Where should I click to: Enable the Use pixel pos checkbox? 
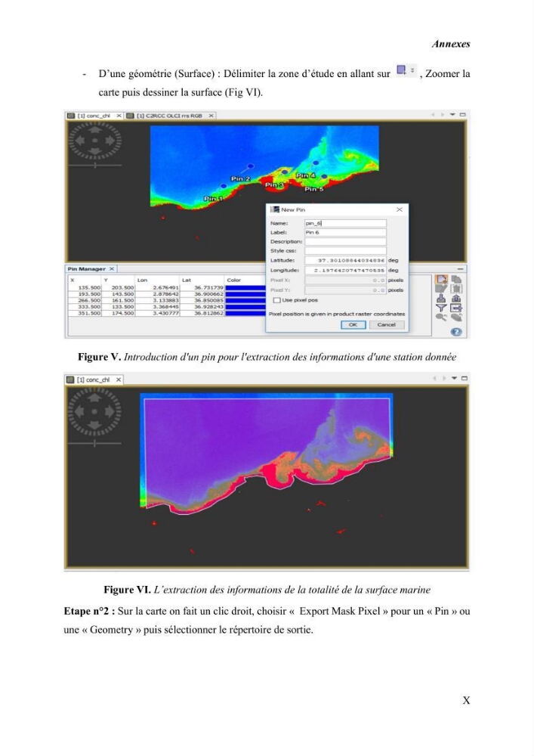277,300
